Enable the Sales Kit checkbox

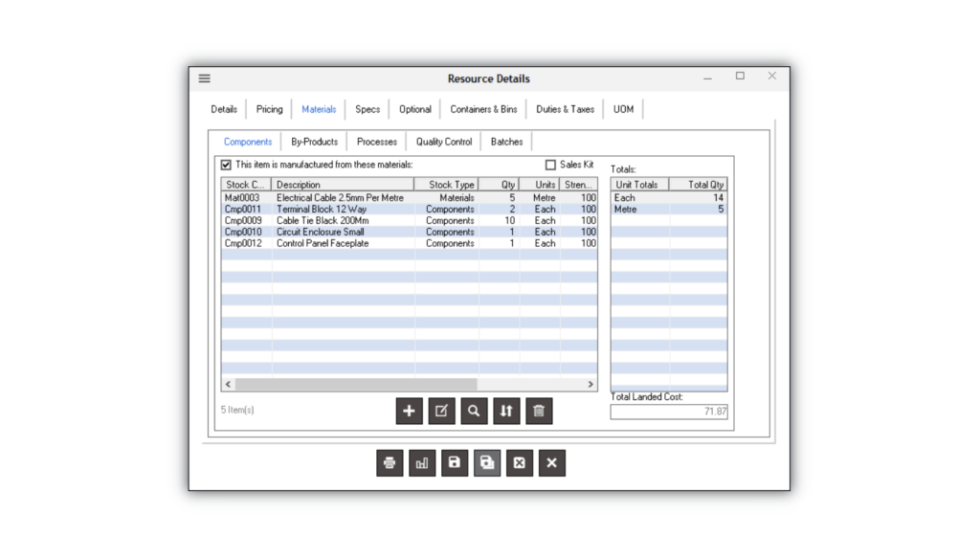pyautogui.click(x=550, y=165)
